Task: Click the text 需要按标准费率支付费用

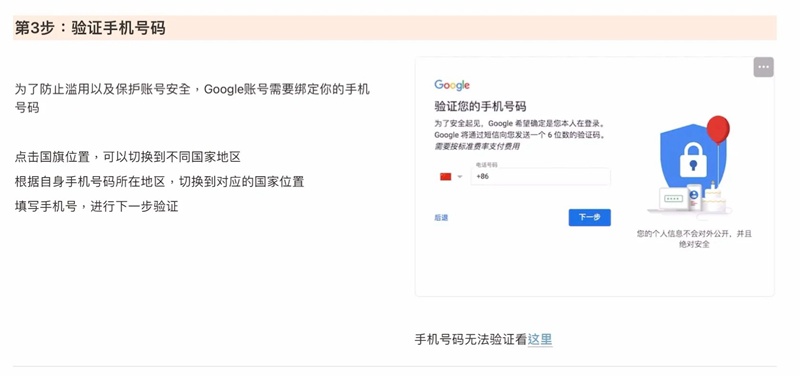Action: [477, 146]
